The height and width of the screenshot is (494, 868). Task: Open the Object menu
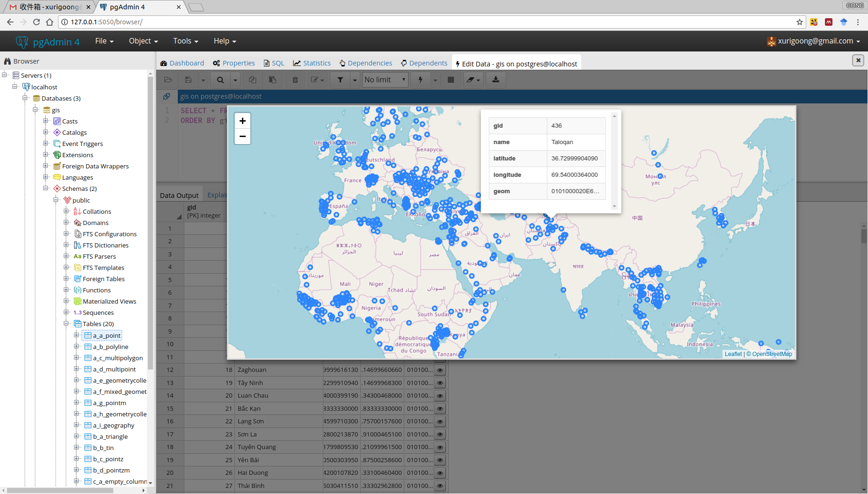tap(143, 41)
